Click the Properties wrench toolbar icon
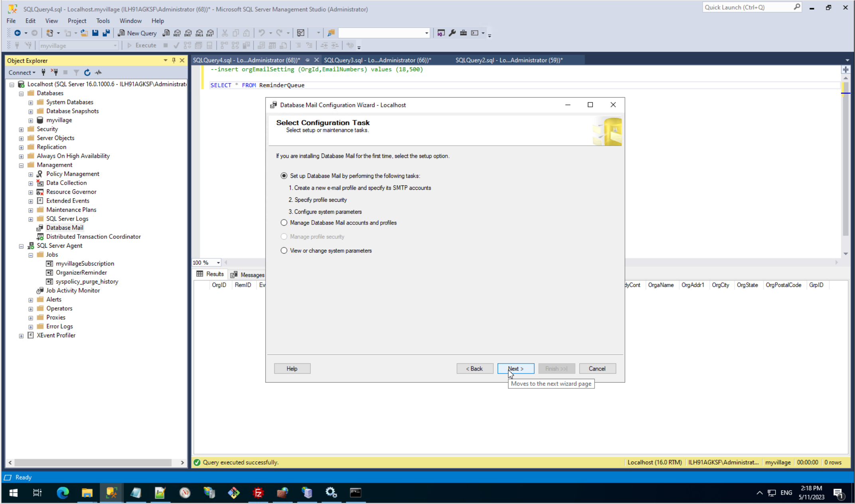The width and height of the screenshot is (855, 504). (452, 33)
